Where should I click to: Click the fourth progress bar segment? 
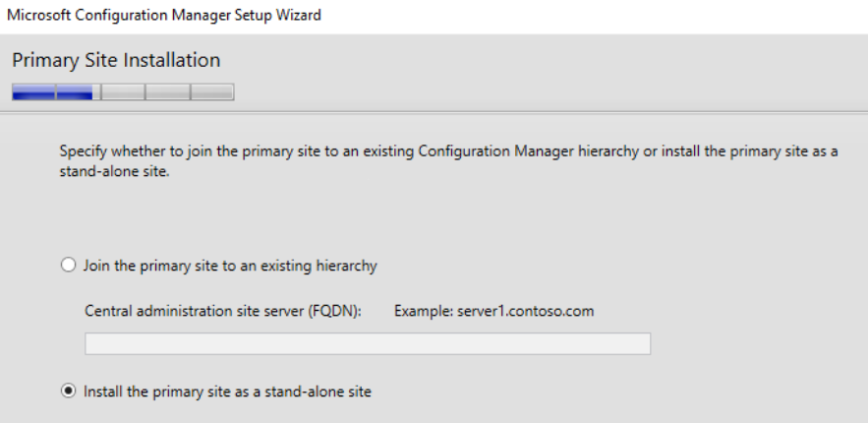coord(168,92)
